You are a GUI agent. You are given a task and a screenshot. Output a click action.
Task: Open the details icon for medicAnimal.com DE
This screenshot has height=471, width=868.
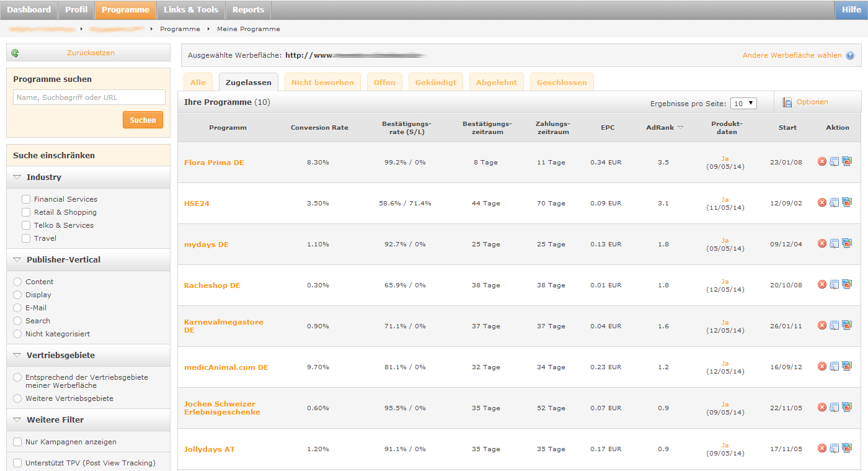pyautogui.click(x=835, y=366)
